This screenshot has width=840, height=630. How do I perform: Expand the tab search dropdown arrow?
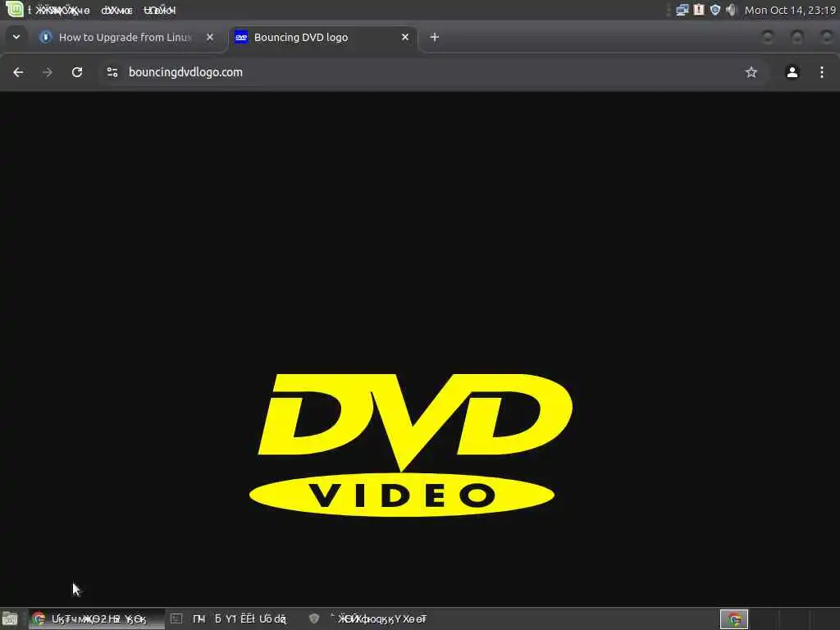point(16,37)
